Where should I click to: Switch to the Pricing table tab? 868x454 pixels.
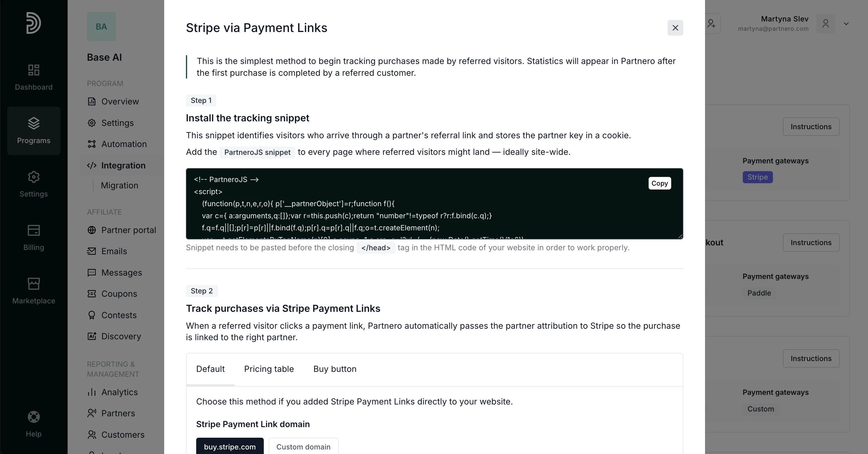click(x=269, y=369)
